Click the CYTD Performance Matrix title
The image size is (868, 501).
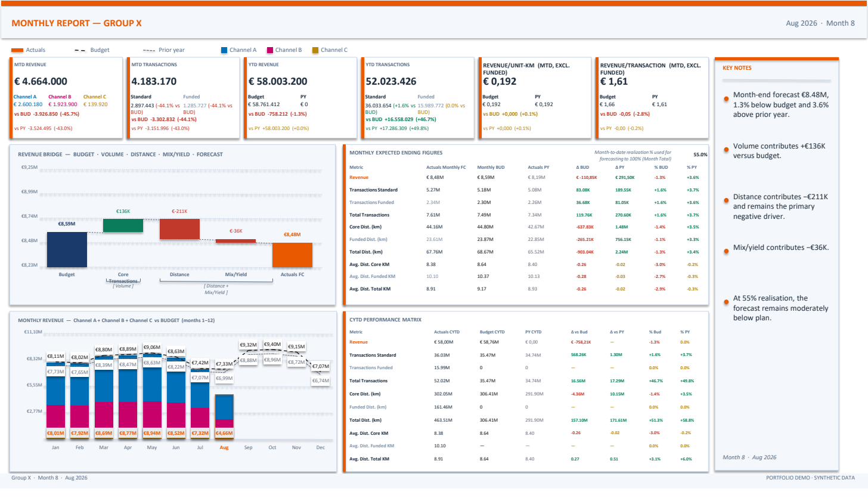(x=385, y=320)
